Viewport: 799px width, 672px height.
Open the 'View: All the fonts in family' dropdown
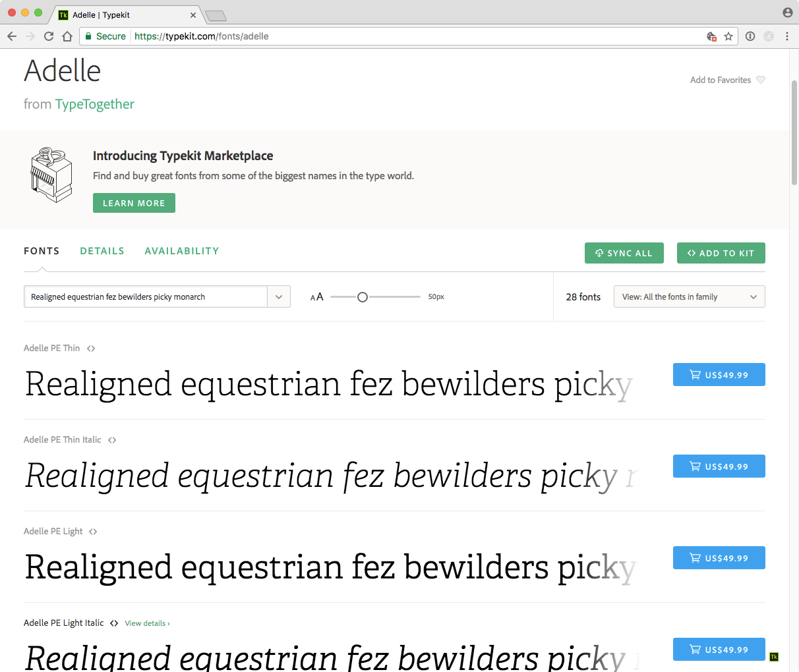689,297
